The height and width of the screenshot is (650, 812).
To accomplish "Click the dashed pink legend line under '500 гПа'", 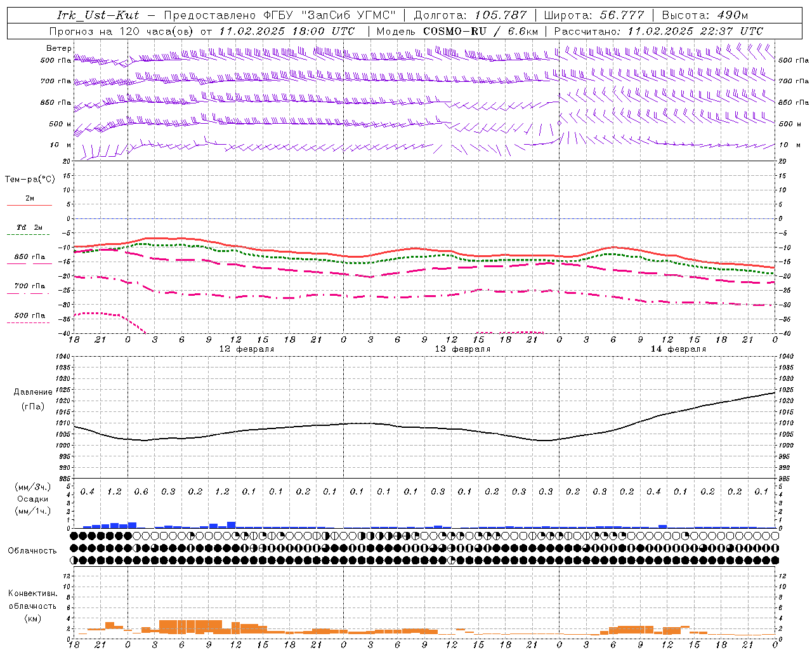I will tap(29, 322).
